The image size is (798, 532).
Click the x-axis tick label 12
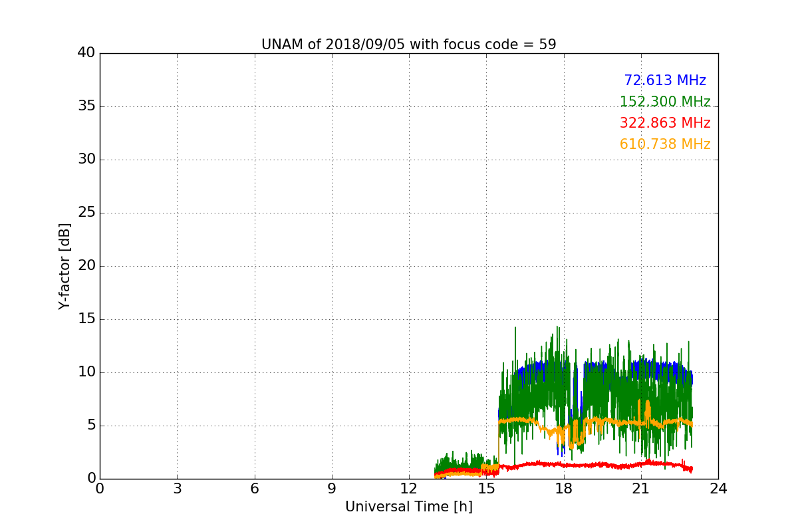409,489
